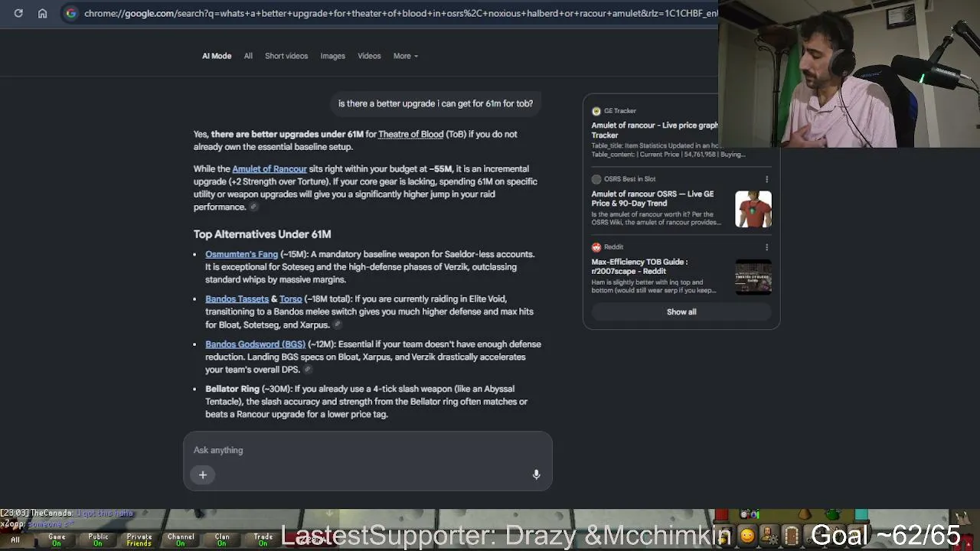The height and width of the screenshot is (551, 980).
Task: Focus the Ask anything input field
Action: pos(367,450)
